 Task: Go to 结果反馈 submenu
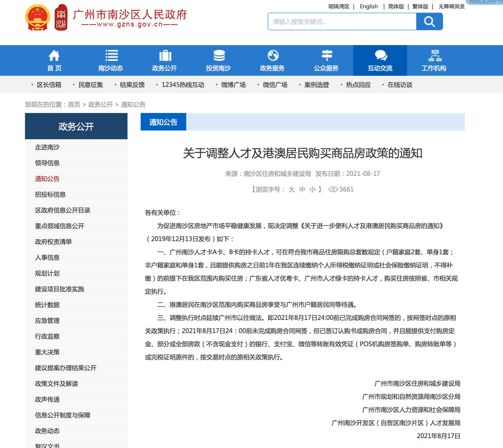pyautogui.click(x=132, y=85)
